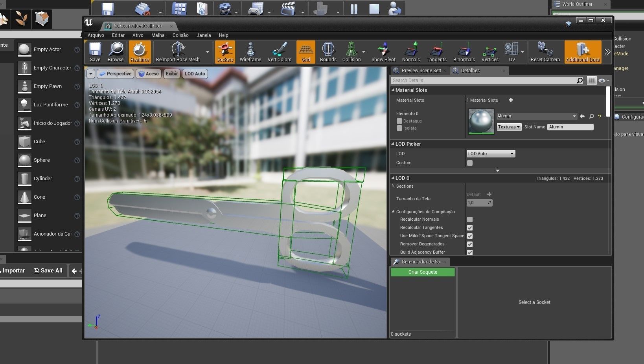Image resolution: width=644 pixels, height=364 pixels.
Task: Open Aceso view mode button
Action: (x=149, y=74)
